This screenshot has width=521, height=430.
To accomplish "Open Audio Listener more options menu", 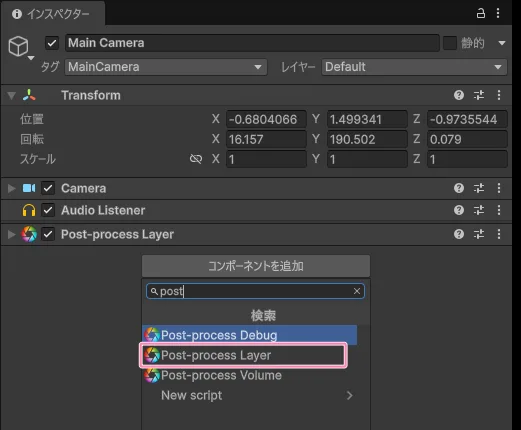I will (x=499, y=210).
